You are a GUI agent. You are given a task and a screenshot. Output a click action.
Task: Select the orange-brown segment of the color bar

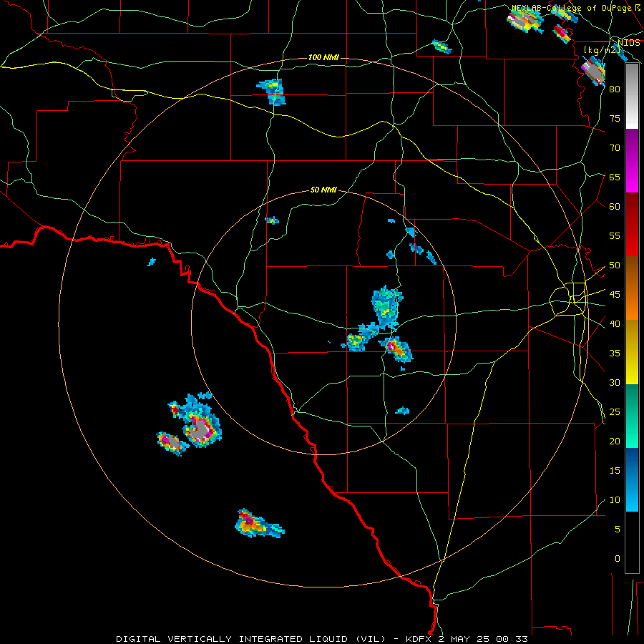(x=632, y=289)
